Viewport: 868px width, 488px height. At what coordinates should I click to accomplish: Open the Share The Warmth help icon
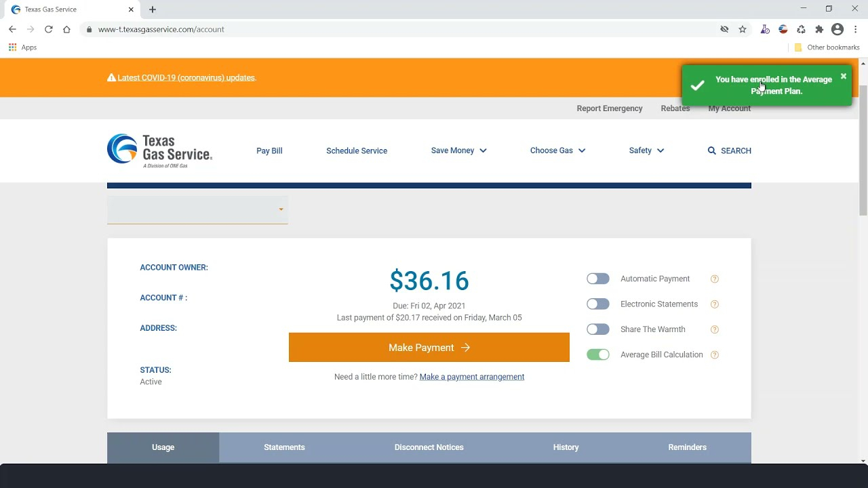tap(714, 329)
